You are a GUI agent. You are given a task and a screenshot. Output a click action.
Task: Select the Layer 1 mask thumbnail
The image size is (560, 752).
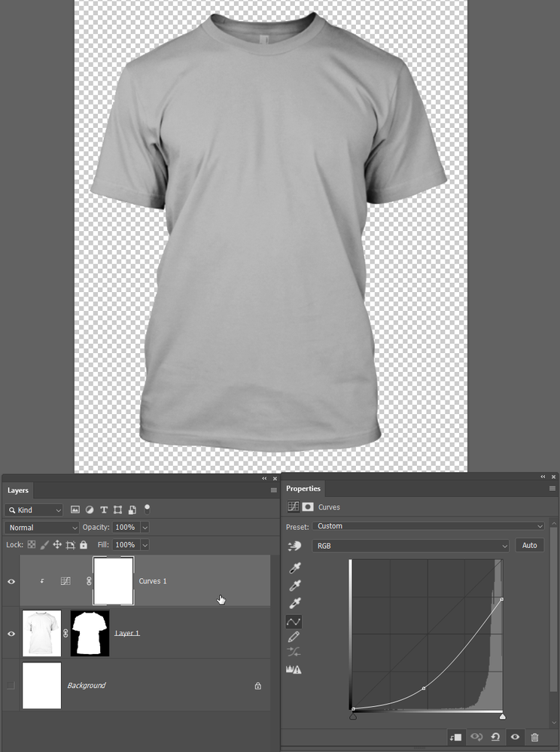[90, 633]
